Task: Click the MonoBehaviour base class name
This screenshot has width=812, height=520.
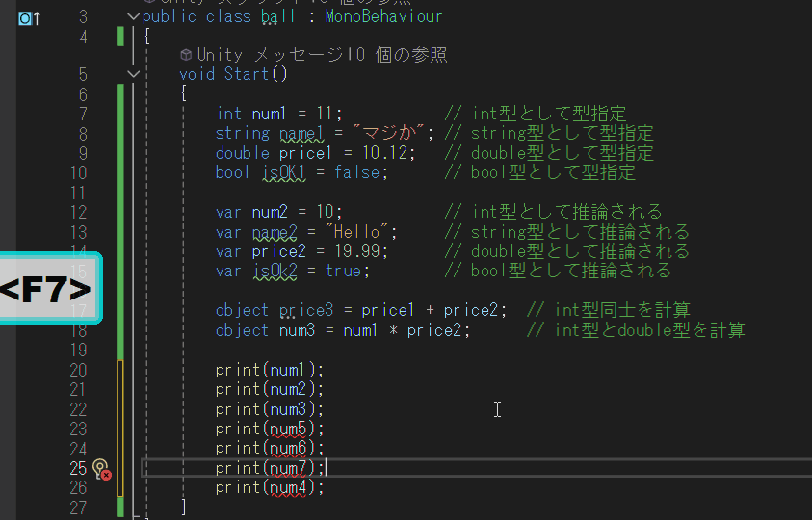Action: [383, 16]
